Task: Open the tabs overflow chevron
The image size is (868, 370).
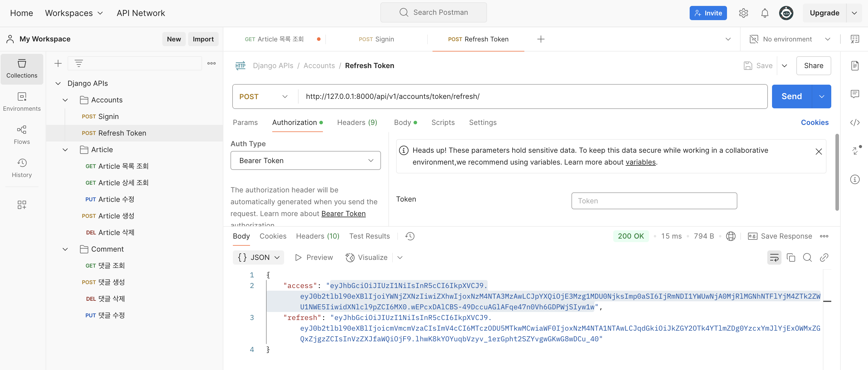Action: 728,39
